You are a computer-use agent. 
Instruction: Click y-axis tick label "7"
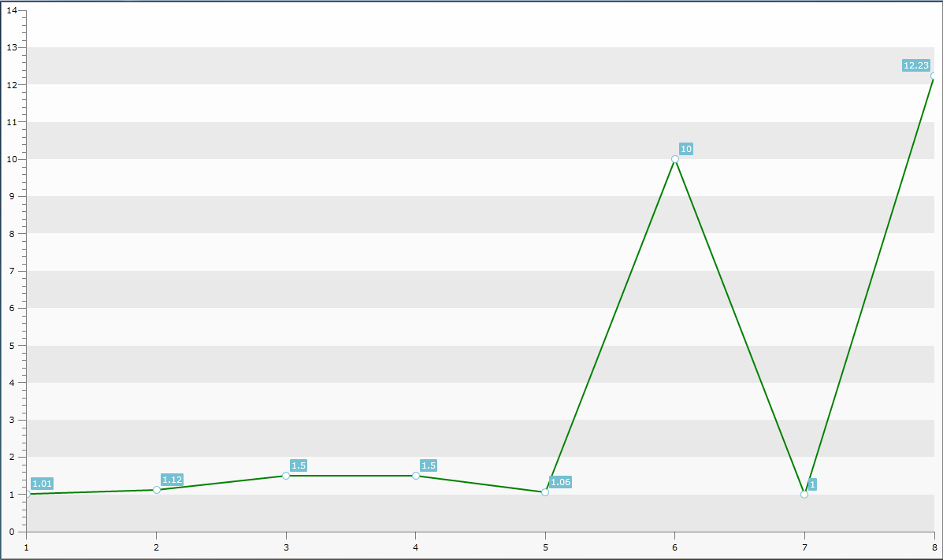point(12,271)
